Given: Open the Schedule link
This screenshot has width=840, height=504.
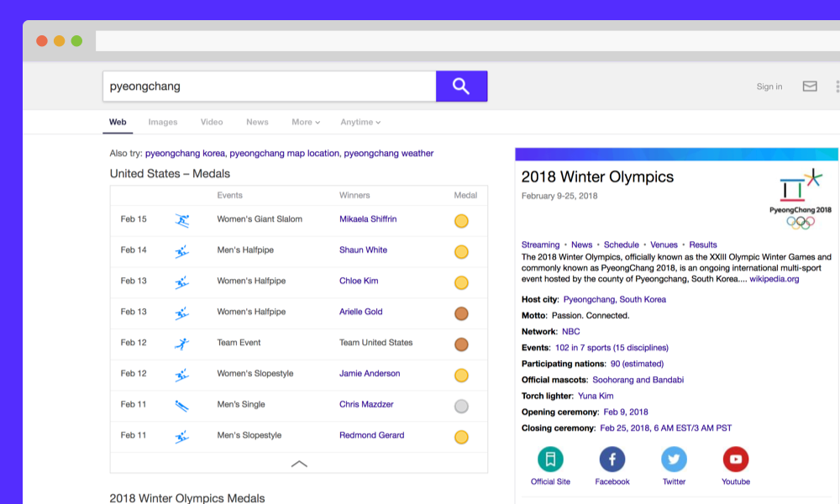Looking at the screenshot, I should (622, 244).
